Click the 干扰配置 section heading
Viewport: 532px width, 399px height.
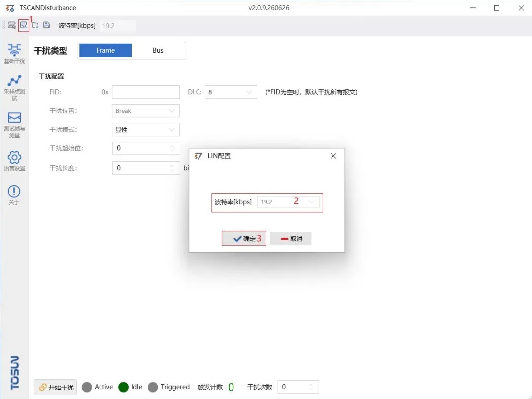click(51, 76)
